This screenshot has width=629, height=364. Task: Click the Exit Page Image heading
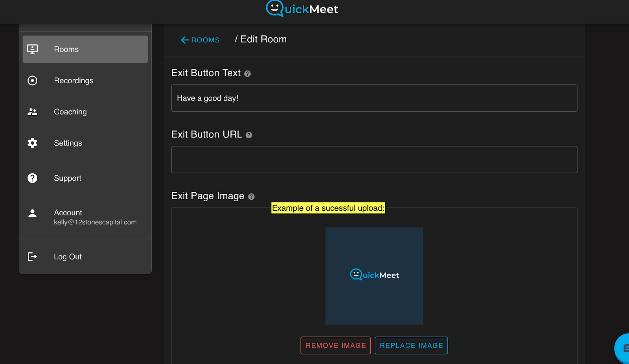208,196
